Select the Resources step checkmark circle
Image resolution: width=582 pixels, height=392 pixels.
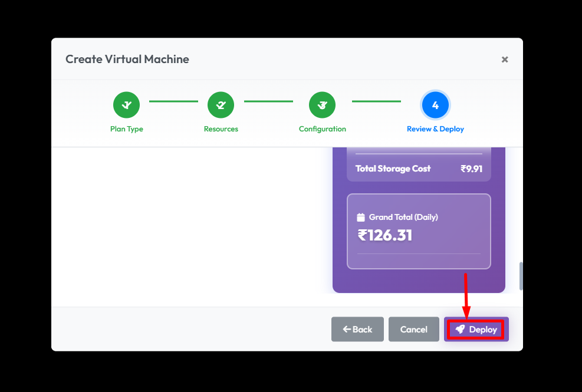(221, 105)
